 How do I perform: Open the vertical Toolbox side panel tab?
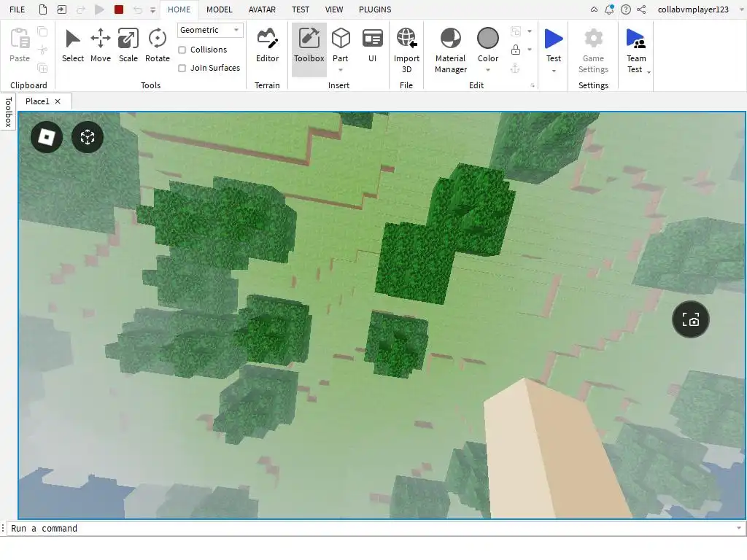[x=7, y=112]
